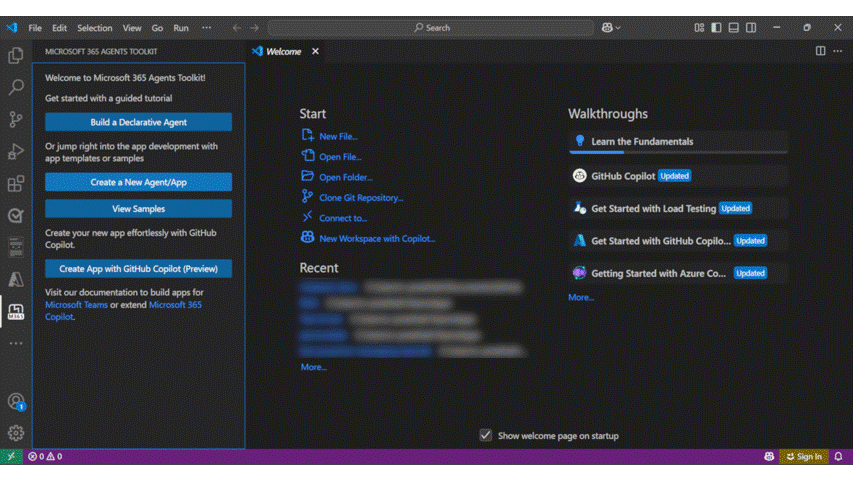The image size is (853, 480).
Task: Open the Manage settings gear
Action: (16, 433)
